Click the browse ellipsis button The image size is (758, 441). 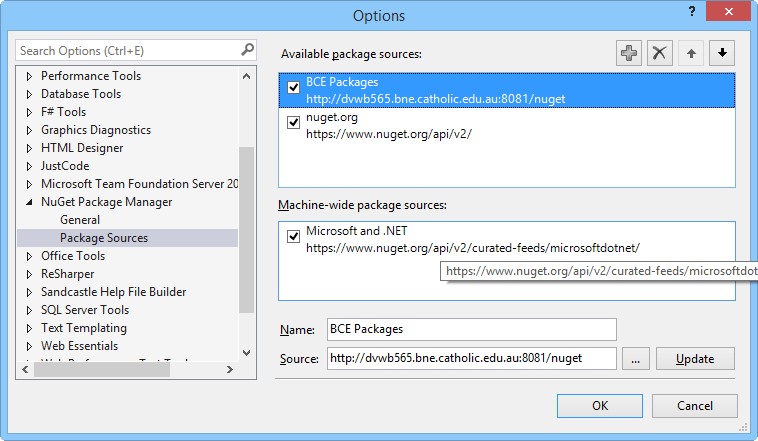635,358
